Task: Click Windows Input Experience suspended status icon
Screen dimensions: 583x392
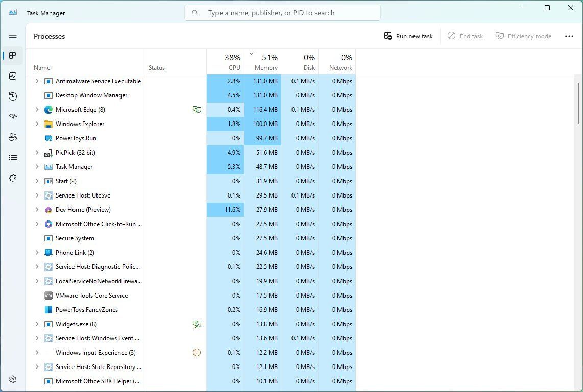Action: (197, 352)
